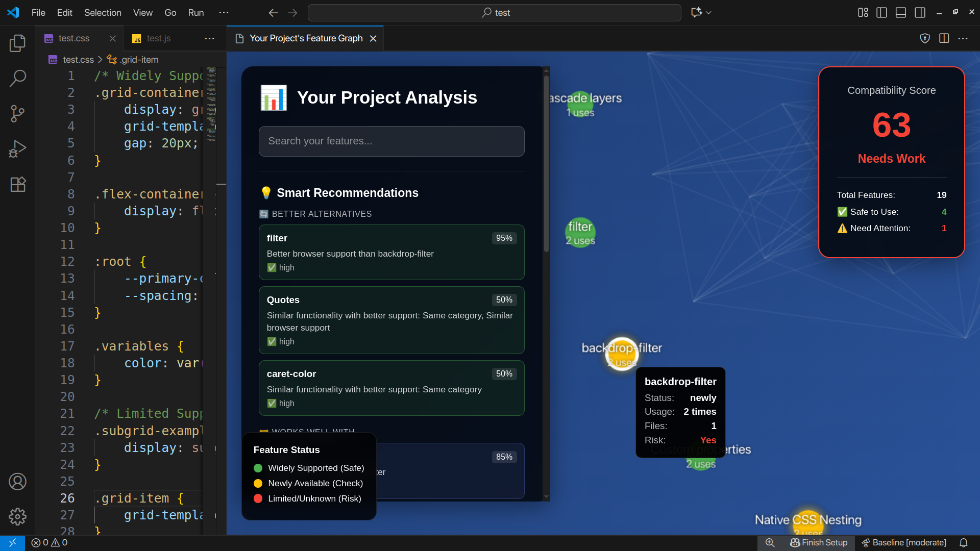The image size is (980, 551).
Task: Open Source Control view
Action: point(17,113)
